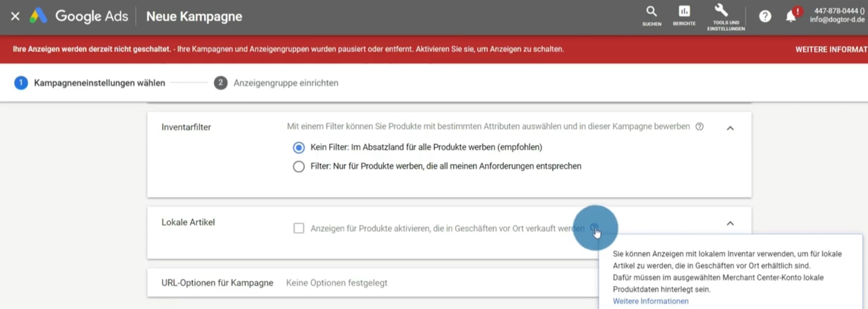Click the Inventarfilter help info icon
This screenshot has height=309, width=868.
[699, 126]
